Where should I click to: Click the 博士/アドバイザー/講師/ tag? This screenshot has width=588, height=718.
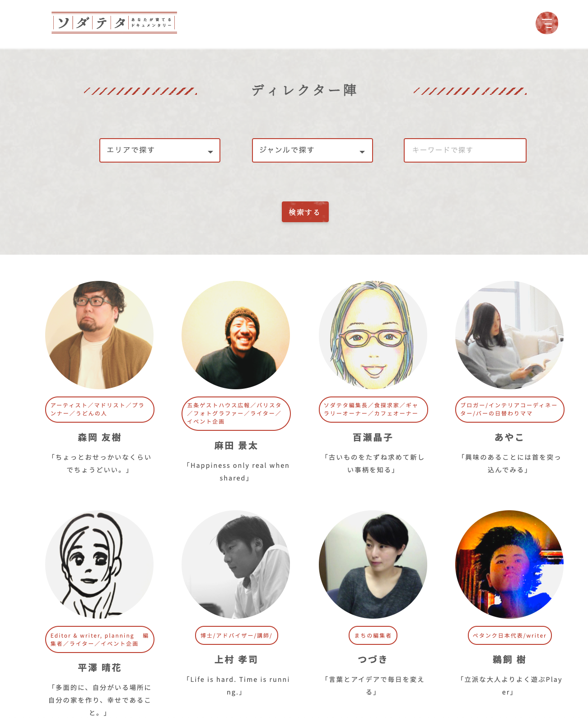point(236,635)
